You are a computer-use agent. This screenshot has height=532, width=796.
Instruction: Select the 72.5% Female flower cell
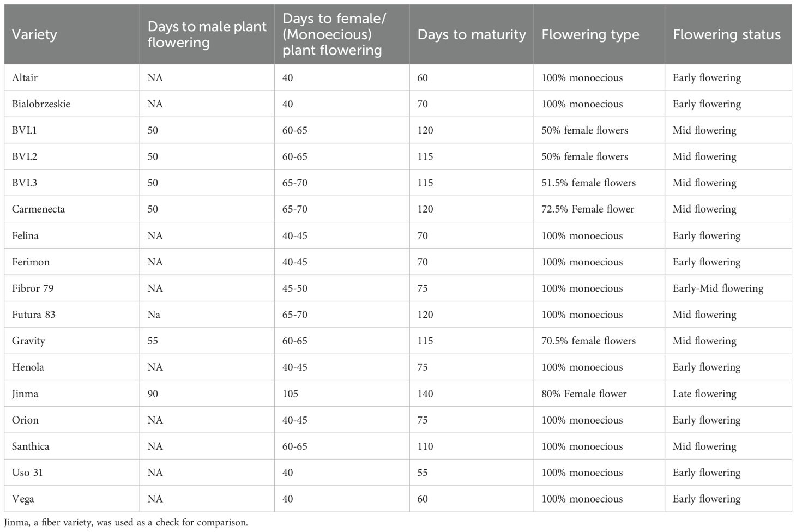[588, 209]
